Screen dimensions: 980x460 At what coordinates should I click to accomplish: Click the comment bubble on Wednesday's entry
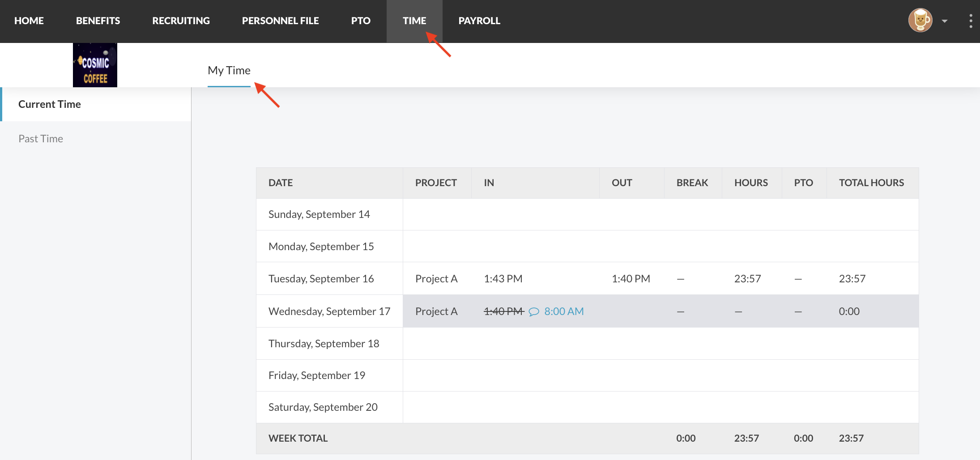coord(534,312)
